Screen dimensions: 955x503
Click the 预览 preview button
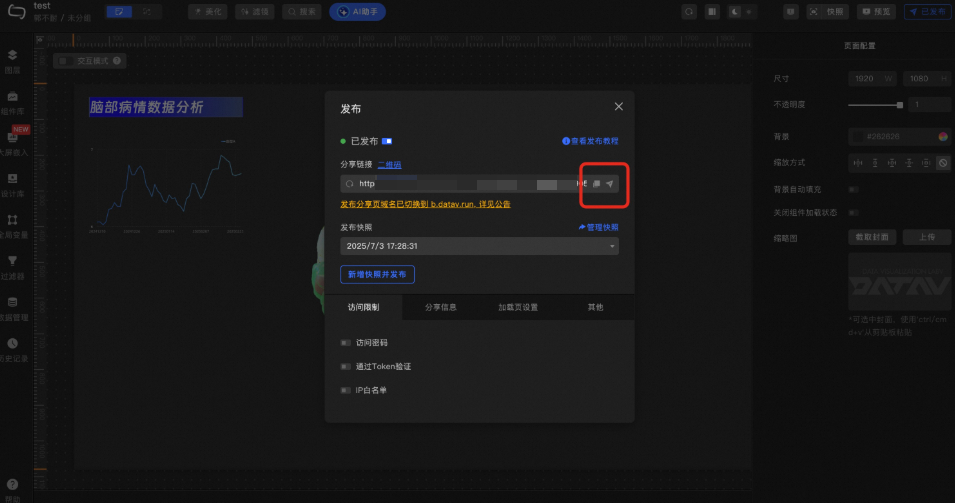click(876, 12)
